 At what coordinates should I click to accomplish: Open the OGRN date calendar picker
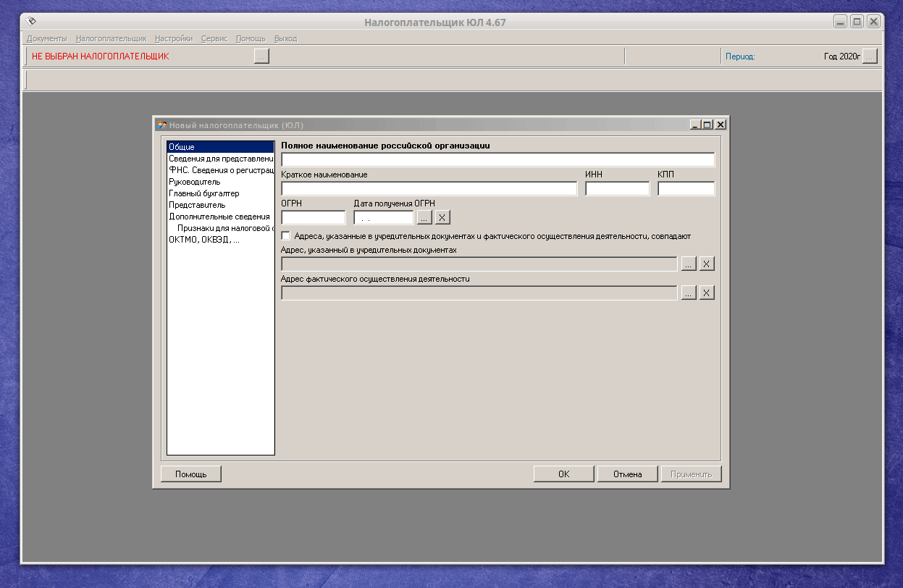[424, 217]
